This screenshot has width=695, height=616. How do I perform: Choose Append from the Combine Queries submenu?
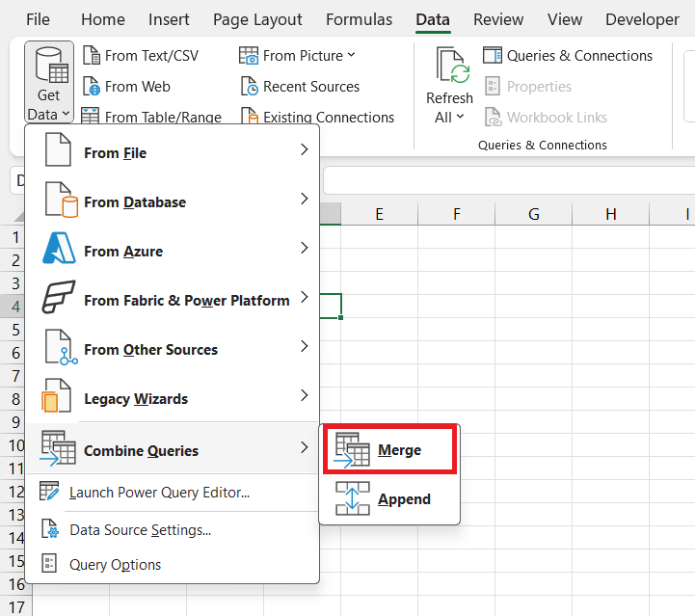tap(389, 498)
